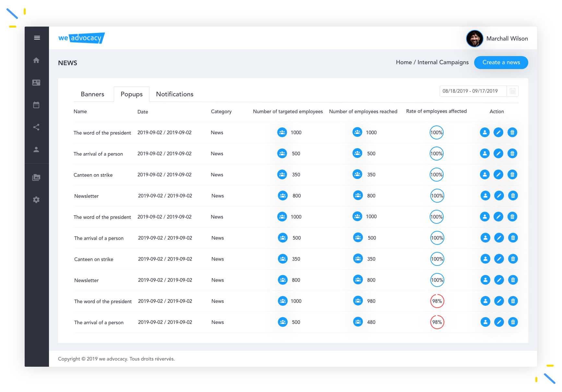
Task: Click targeted employees group icon in first row
Action: coord(282,132)
